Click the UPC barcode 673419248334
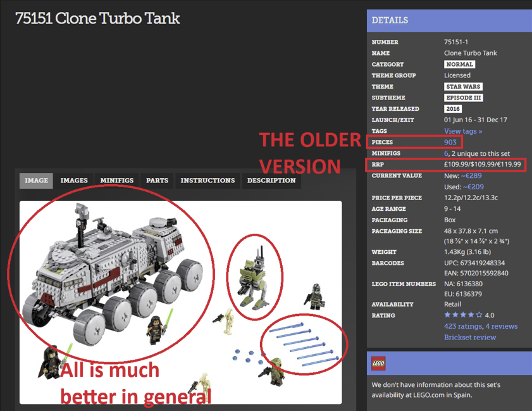The width and height of the screenshot is (532, 411). pos(474,263)
